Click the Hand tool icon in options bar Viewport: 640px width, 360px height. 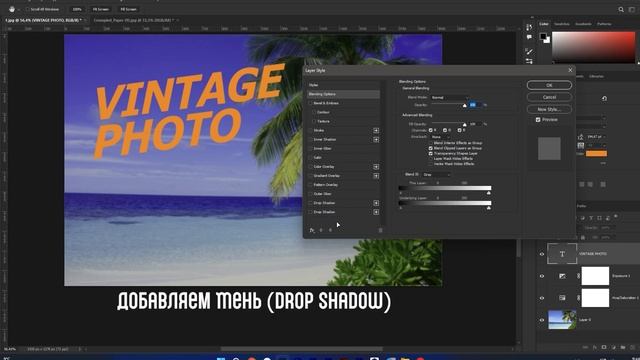(12, 9)
